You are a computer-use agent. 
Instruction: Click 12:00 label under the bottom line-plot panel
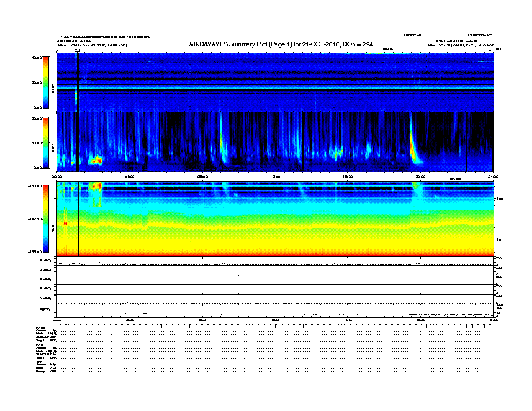(x=275, y=320)
